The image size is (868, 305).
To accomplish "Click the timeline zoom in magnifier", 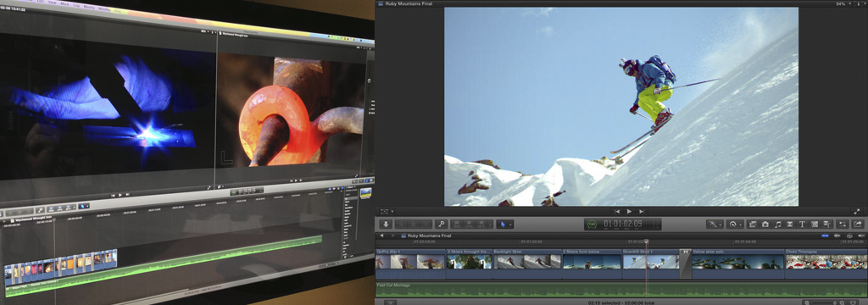I will [x=842, y=302].
